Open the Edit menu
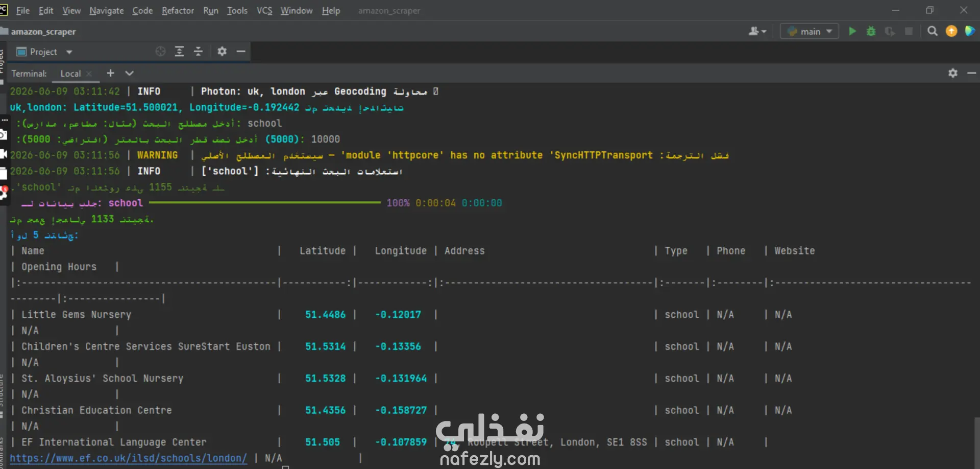Viewport: 980px width, 469px height. pos(46,10)
